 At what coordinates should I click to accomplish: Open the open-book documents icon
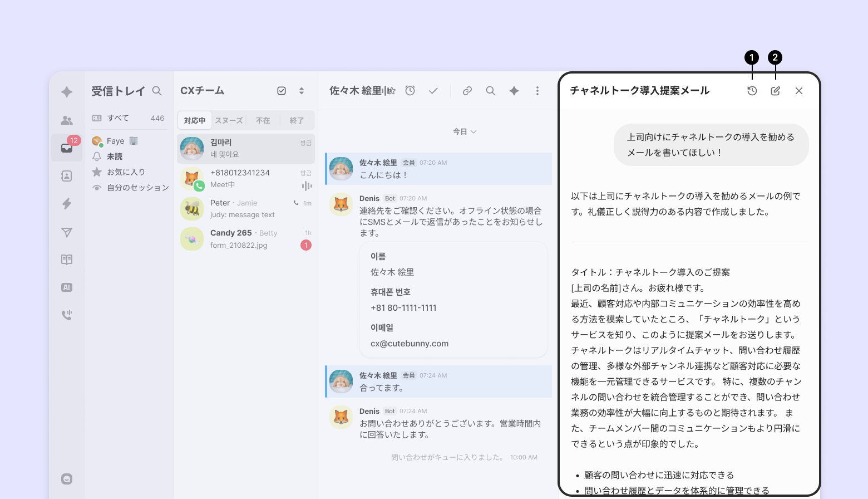pos(67,260)
